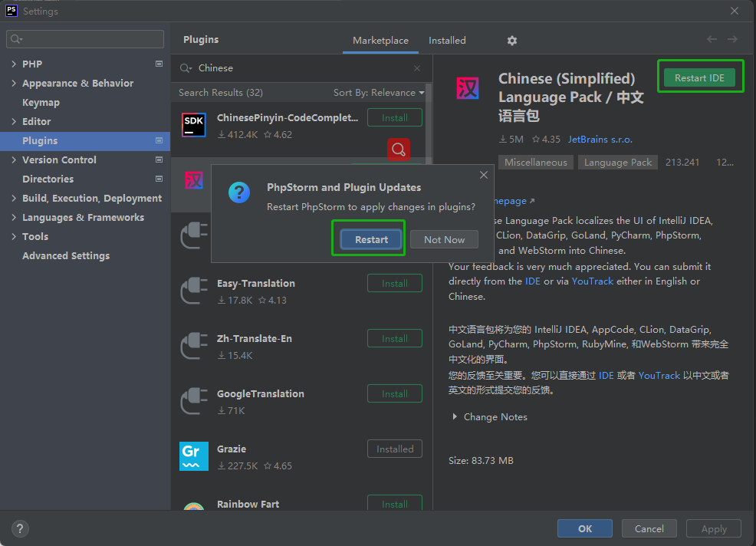This screenshot has height=546, width=756.
Task: Click the Chinese language pack logo in details
Action: tap(467, 88)
